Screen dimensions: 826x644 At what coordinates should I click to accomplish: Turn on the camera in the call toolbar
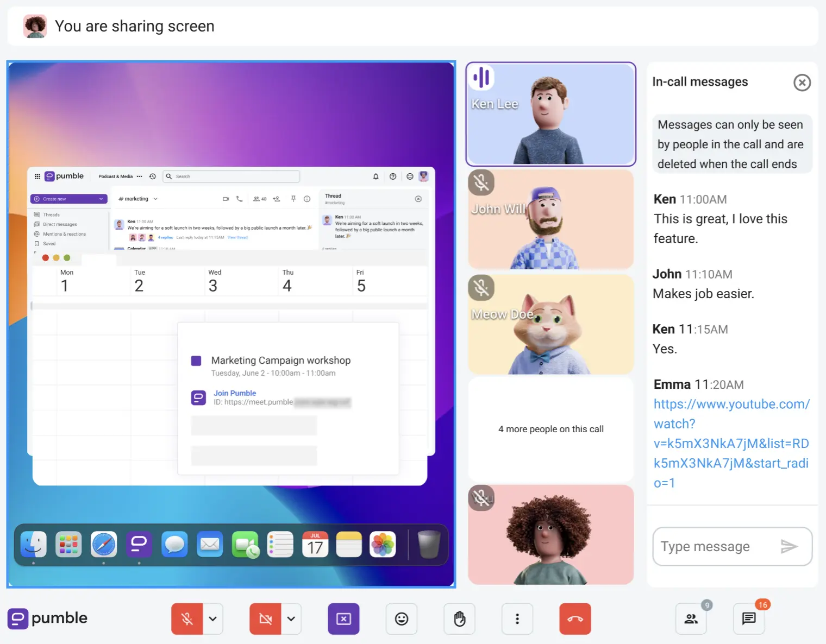[265, 618]
